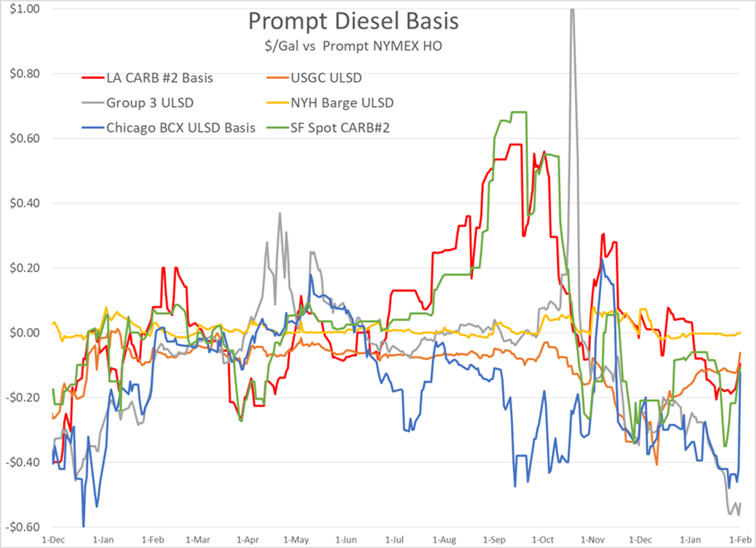Click the "-$0.40" y-axis label
Screen dimensions: 756x548
point(22,462)
